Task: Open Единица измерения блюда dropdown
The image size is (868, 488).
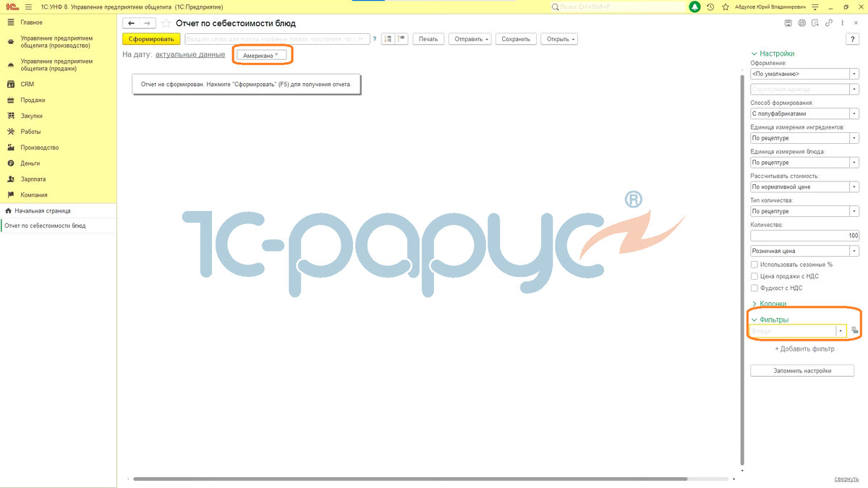Action: pos(854,163)
